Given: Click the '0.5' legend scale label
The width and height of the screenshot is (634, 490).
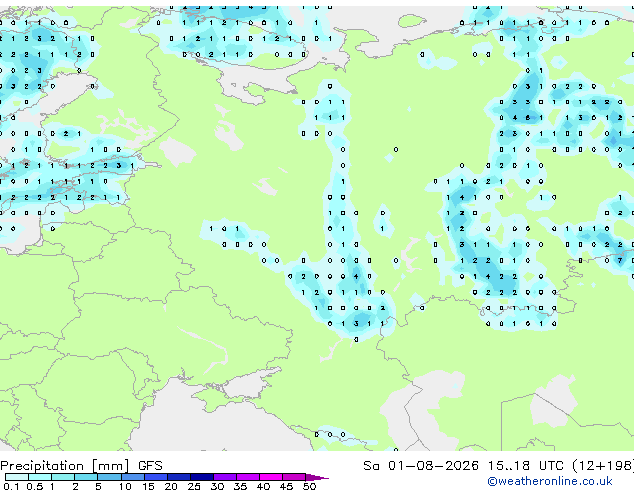Looking at the screenshot, I should [x=34, y=486].
